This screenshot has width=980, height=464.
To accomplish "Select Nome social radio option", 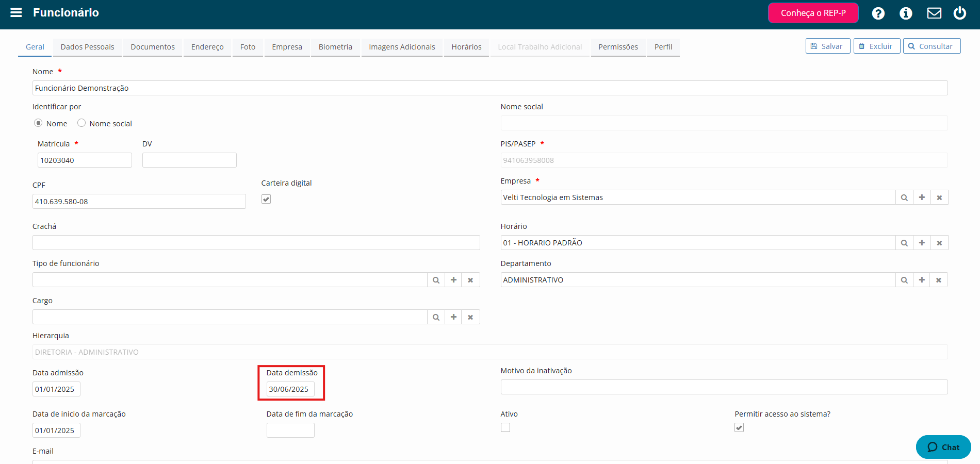I will 81,123.
